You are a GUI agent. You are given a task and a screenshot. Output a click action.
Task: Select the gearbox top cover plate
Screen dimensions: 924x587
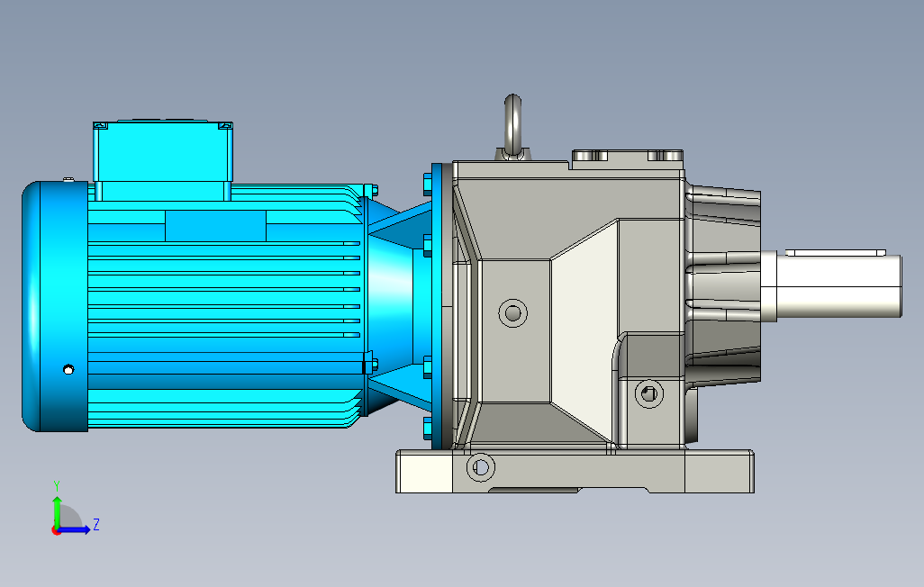coord(628,159)
